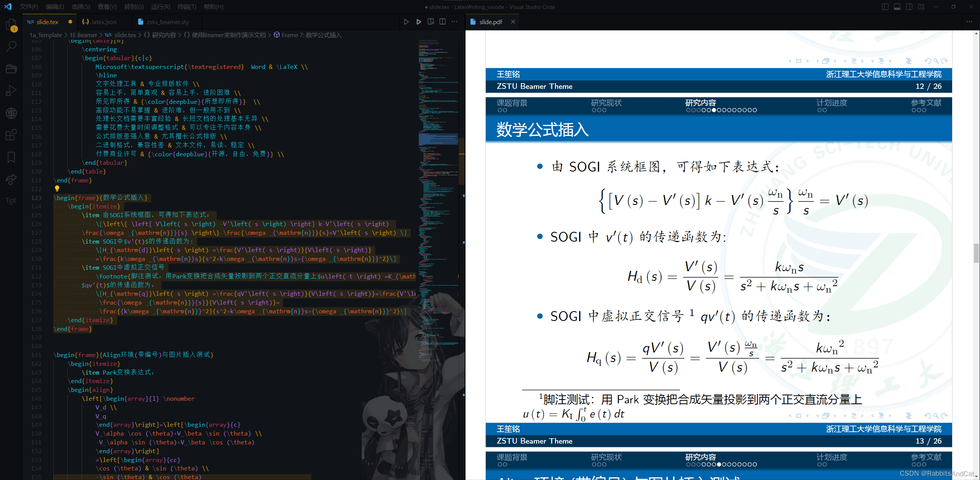Open the 终端(T) menu
This screenshot has height=480, width=980.
186,7
